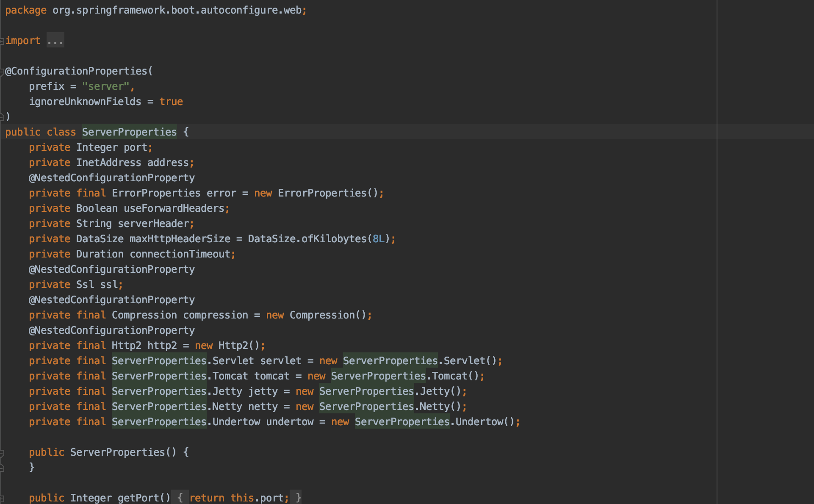
Task: Click the constructor closing brace fold marker
Action: pyautogui.click(x=2, y=468)
